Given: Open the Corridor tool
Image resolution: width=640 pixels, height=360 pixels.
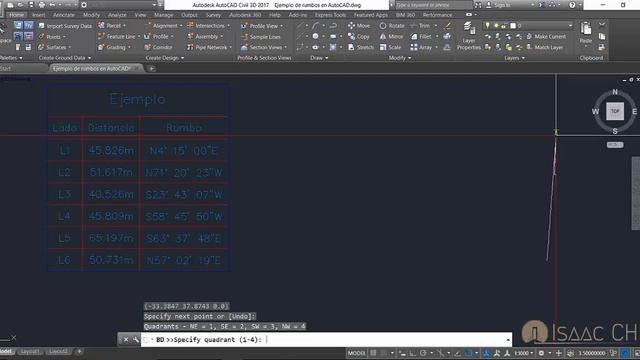Looking at the screenshot, I should pos(158,47).
